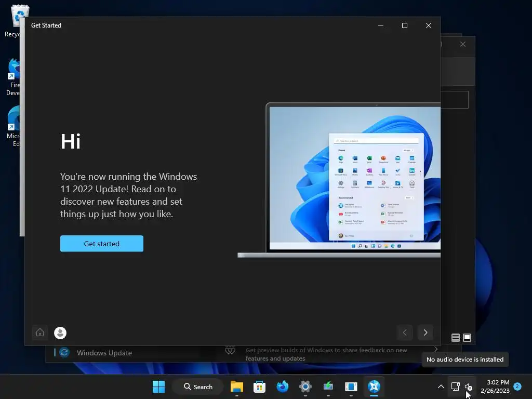
Task: Select the Recycle Bin desktop icon
Action: click(x=15, y=21)
